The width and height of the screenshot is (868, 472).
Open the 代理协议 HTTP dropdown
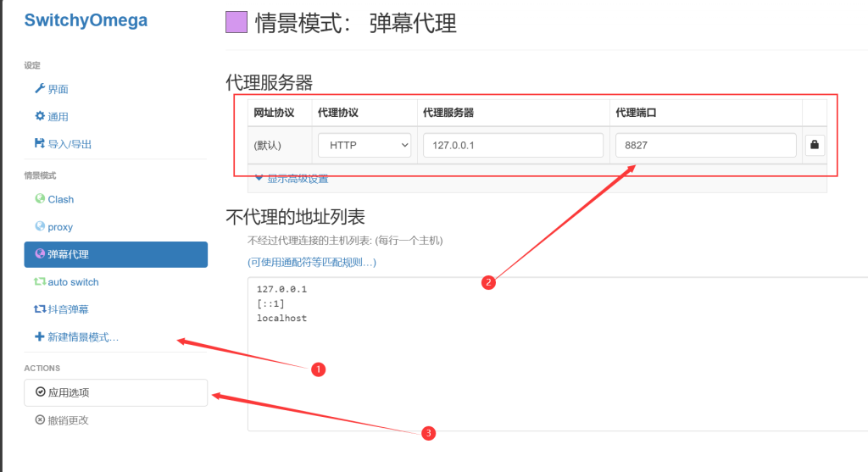click(x=364, y=145)
